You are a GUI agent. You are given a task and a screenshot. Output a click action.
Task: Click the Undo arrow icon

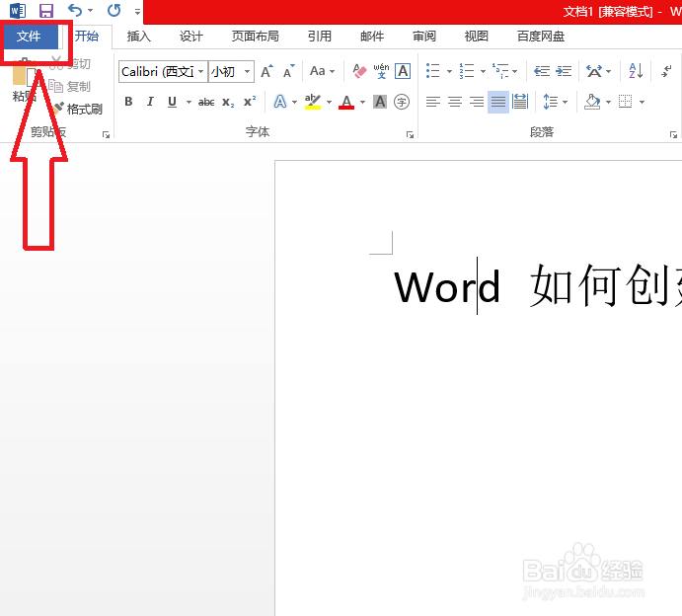tap(75, 10)
